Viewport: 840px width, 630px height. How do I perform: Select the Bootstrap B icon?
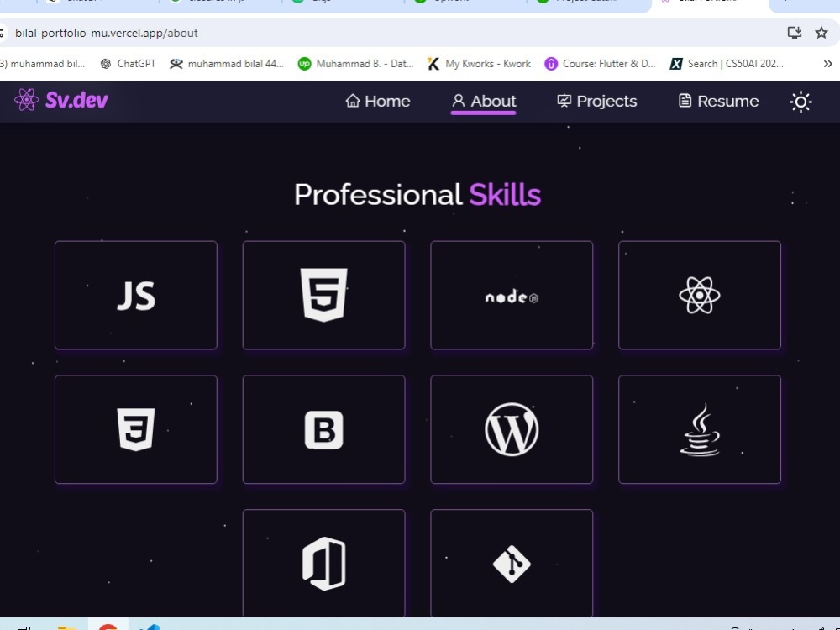pos(323,429)
